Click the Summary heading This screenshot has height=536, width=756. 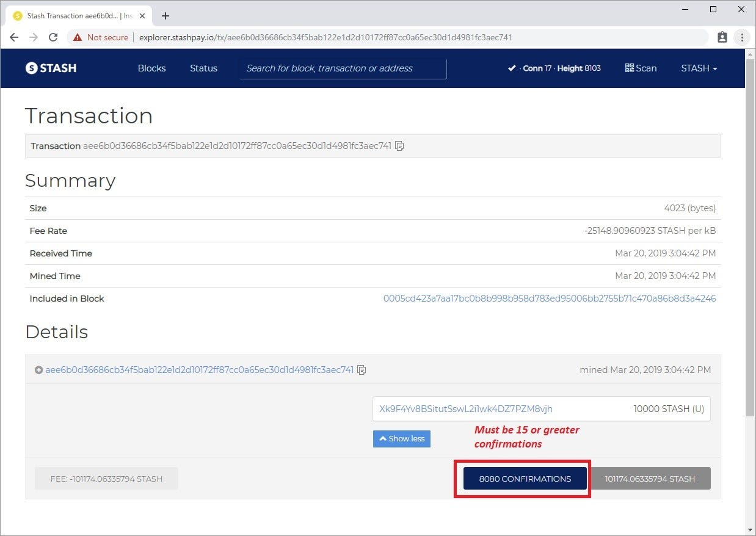click(x=70, y=181)
